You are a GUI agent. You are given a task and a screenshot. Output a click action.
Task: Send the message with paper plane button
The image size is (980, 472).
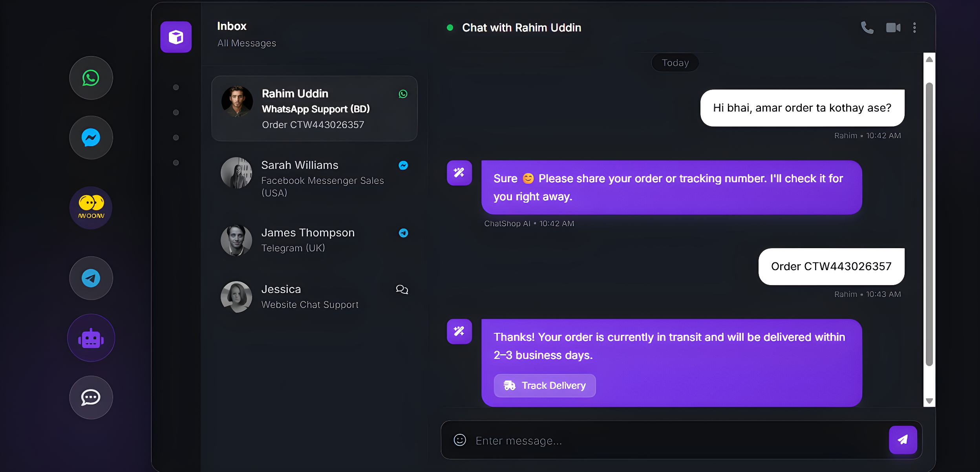point(903,440)
